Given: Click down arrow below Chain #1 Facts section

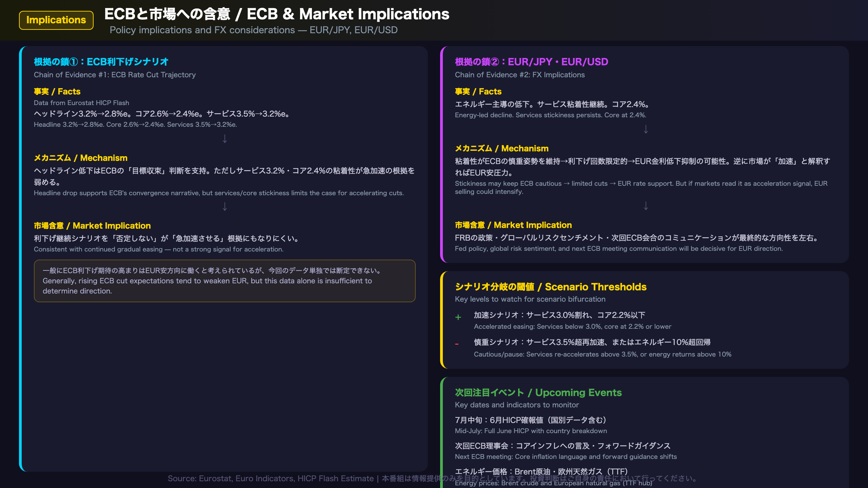Looking at the screenshot, I should coord(225,139).
